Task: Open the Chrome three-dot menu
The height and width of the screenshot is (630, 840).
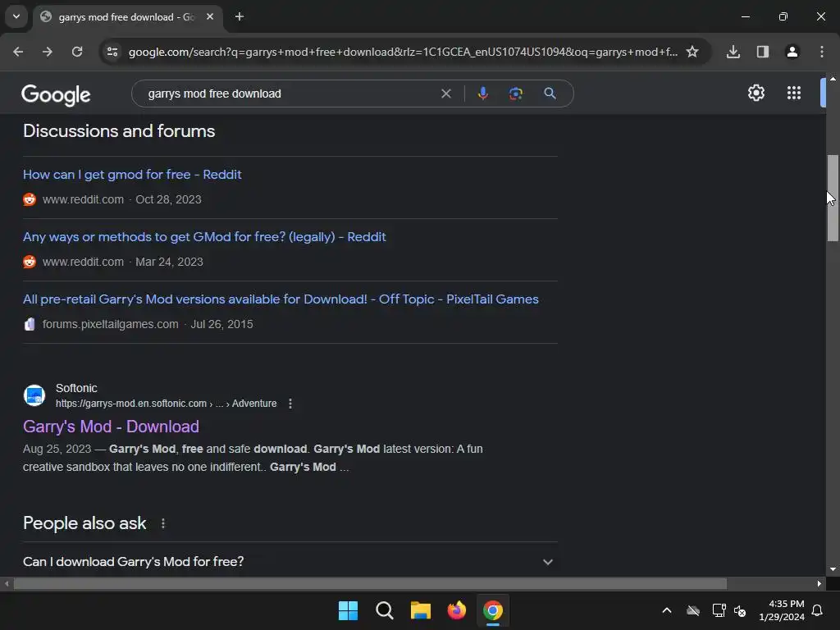Action: click(822, 52)
